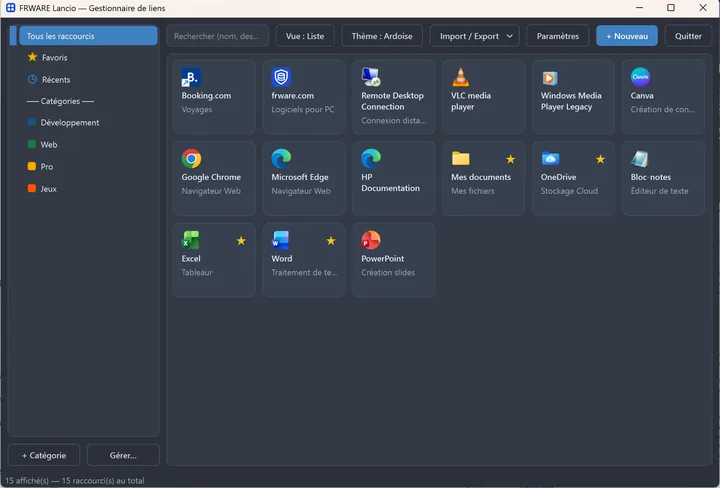The image size is (720, 488).
Task: Click the Quitter button
Action: (x=688, y=36)
